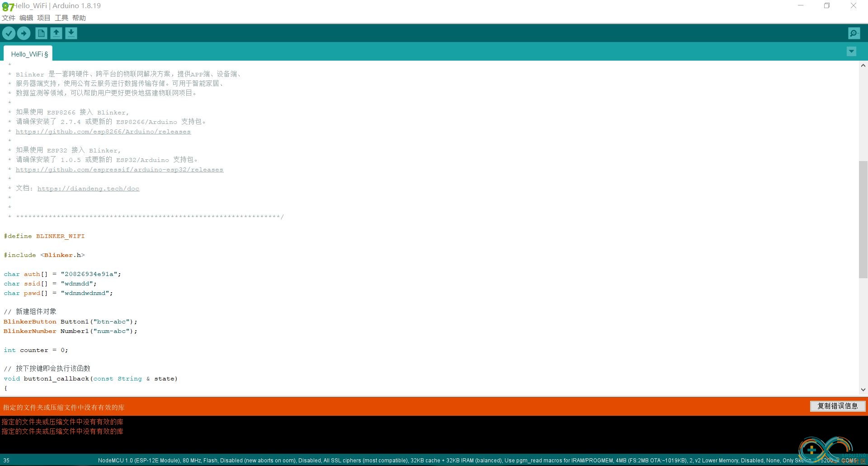Click the editor scrollbar down arrow

click(863, 390)
